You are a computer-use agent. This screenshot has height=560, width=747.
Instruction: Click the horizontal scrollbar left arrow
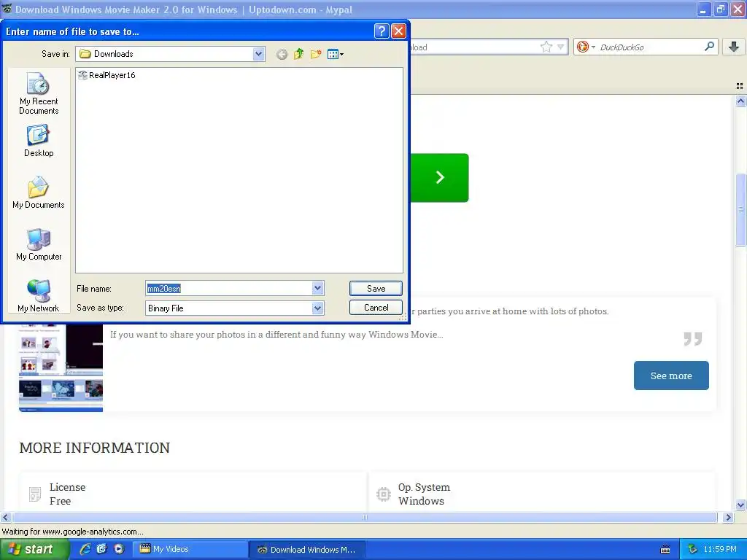[6, 517]
